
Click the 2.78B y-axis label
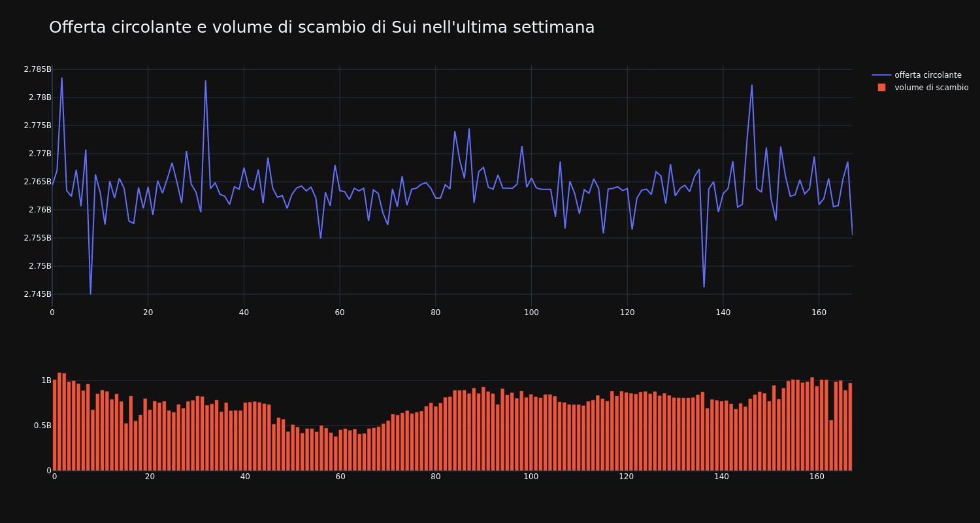click(40, 97)
